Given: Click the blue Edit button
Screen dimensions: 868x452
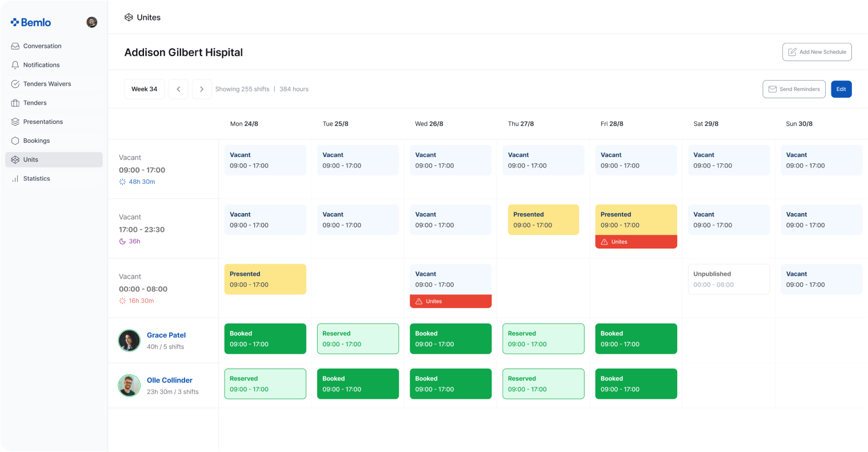Looking at the screenshot, I should coord(841,89).
